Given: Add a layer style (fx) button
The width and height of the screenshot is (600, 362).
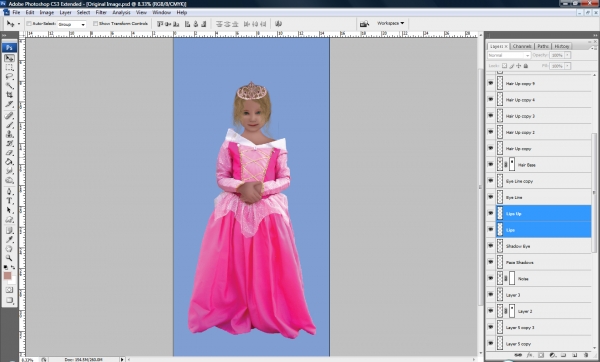Looking at the screenshot, I should pyautogui.click(x=530, y=355).
